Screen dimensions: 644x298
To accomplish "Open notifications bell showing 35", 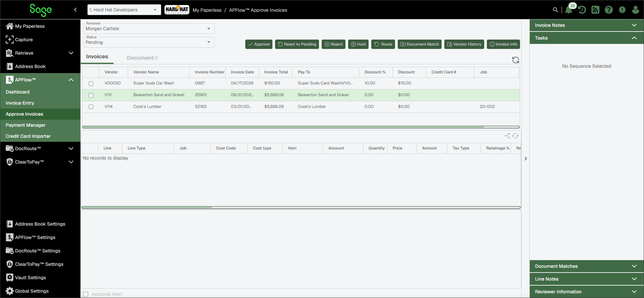I will pos(569,10).
